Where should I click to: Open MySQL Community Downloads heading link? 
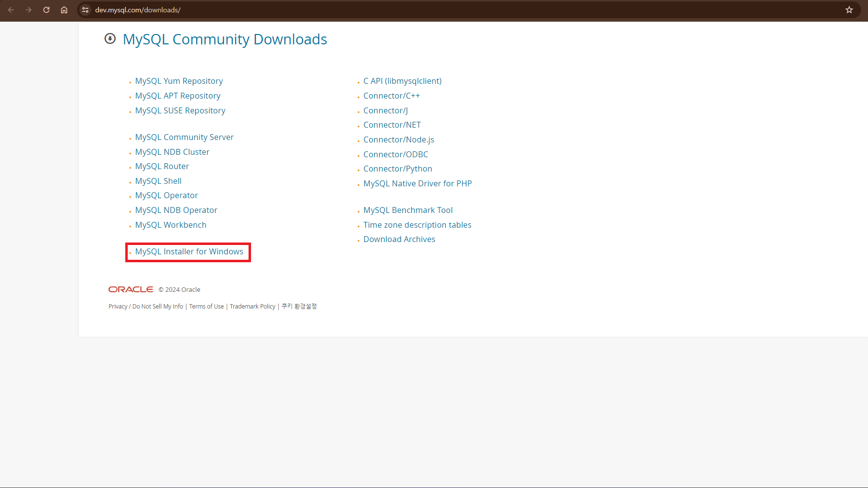tap(225, 39)
